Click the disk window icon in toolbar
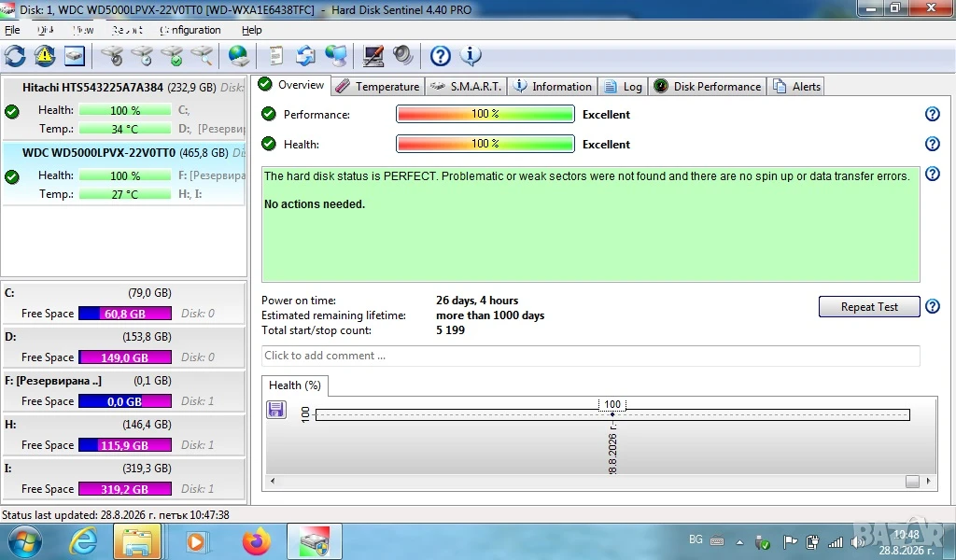This screenshot has height=560, width=956. (75, 56)
